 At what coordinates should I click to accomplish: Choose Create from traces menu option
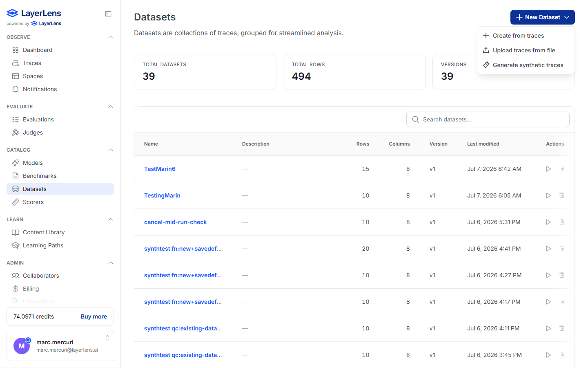click(x=526, y=36)
